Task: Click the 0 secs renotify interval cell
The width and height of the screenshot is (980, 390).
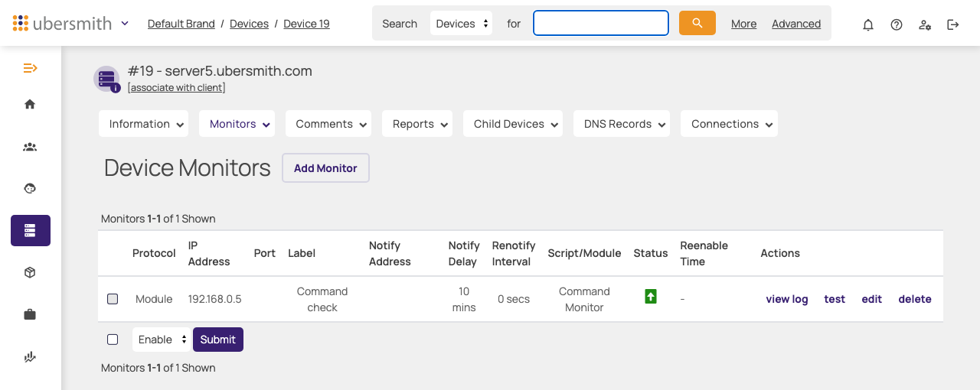Action: tap(514, 299)
